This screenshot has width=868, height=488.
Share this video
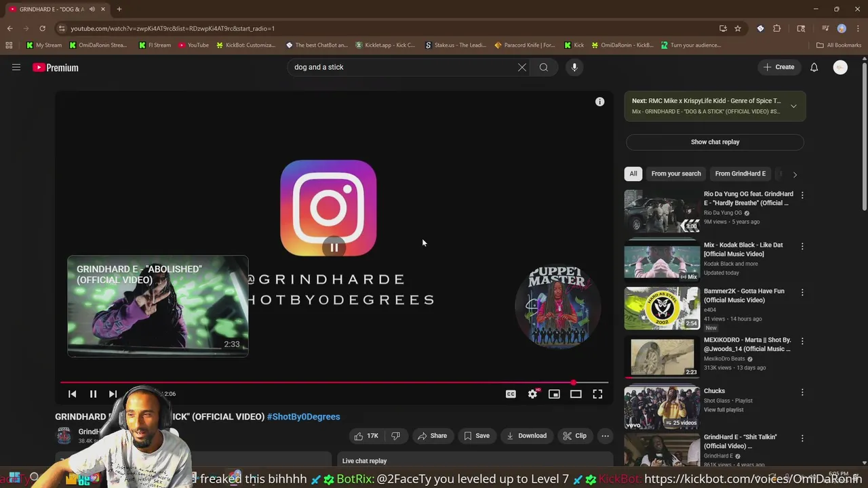(432, 436)
